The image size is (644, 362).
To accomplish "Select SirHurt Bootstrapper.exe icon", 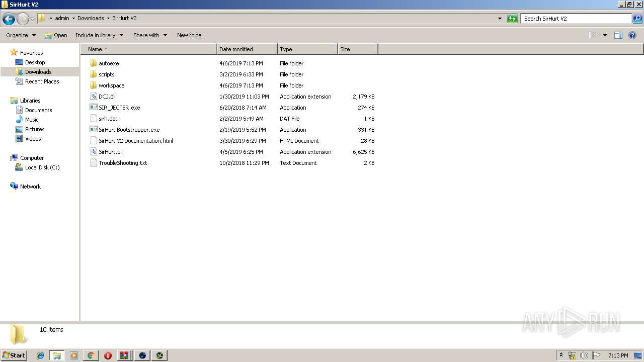I will [x=93, y=130].
